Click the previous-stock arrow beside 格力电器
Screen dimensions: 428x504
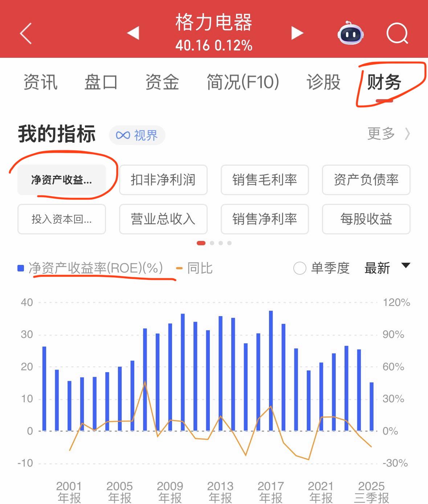tap(134, 33)
